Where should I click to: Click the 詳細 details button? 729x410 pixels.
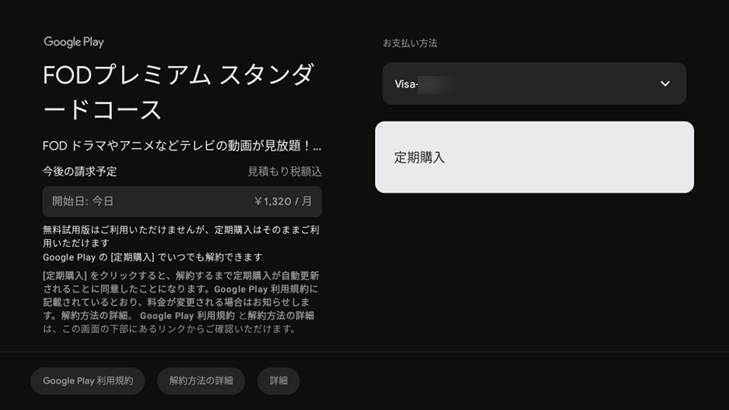(x=278, y=381)
